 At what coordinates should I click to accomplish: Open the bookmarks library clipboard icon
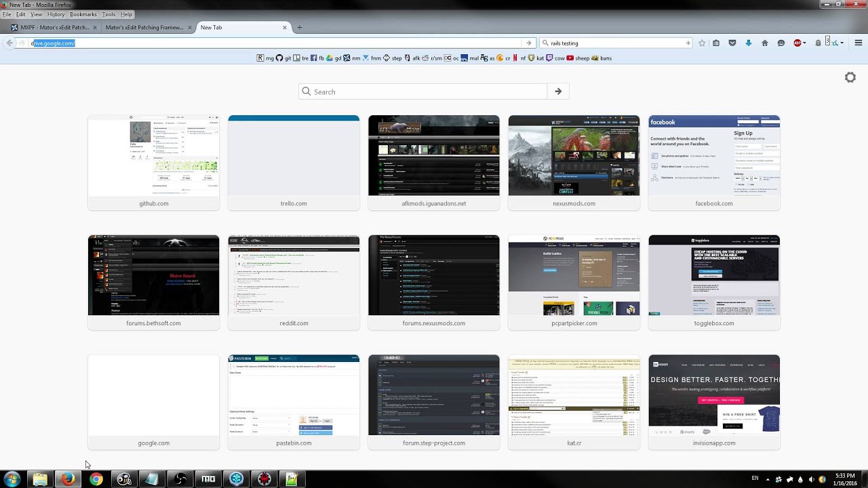pyautogui.click(x=716, y=43)
